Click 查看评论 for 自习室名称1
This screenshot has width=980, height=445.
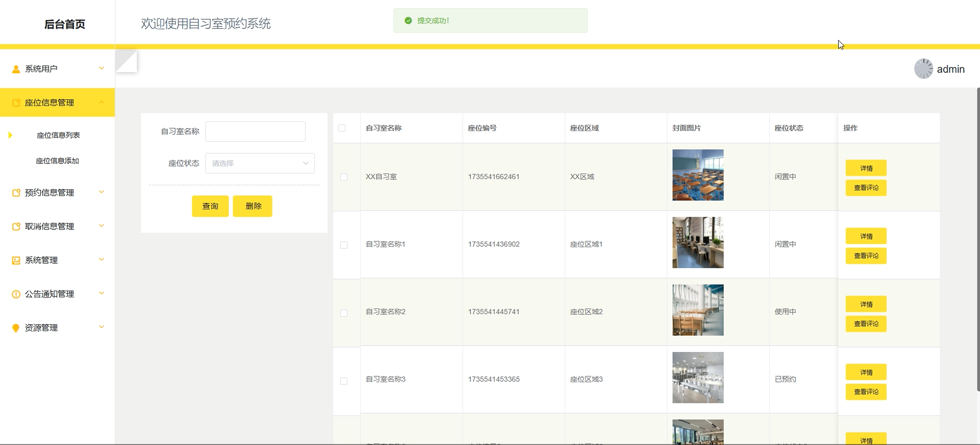click(866, 256)
